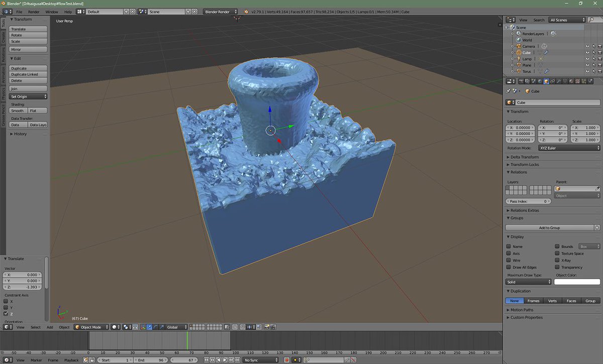The image size is (603, 364).
Task: Open the Object properties cube tab icon
Action: point(546,81)
